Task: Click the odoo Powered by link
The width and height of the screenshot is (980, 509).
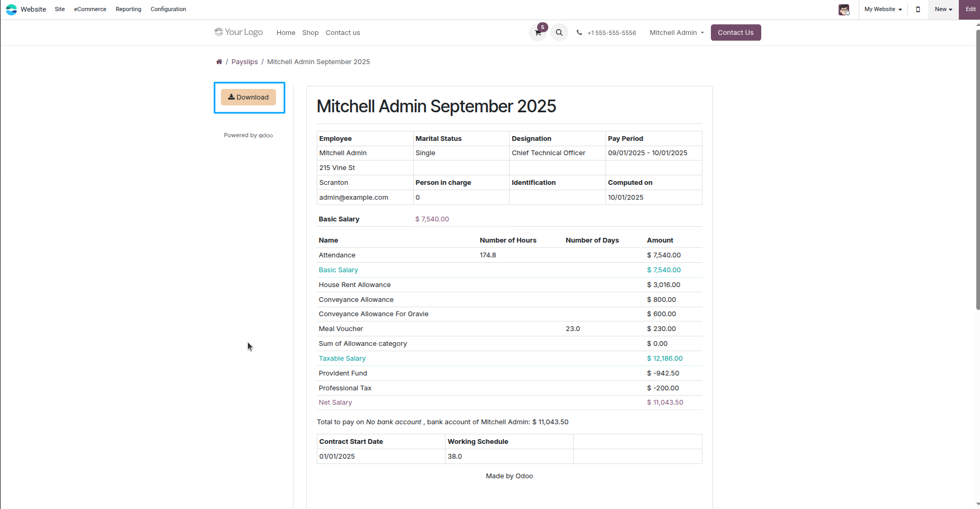Action: tap(266, 136)
